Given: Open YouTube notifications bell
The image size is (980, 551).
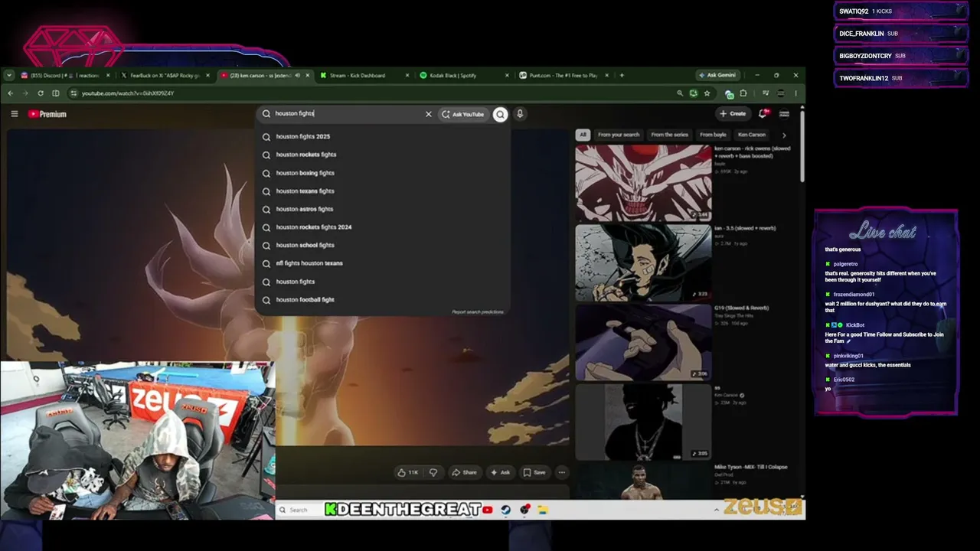Looking at the screenshot, I should click(x=763, y=114).
